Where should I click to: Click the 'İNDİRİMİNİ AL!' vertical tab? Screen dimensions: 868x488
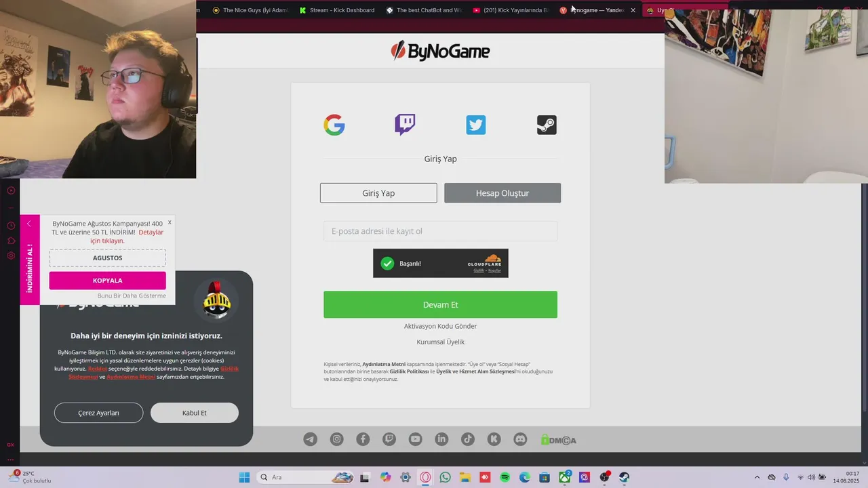tap(29, 268)
